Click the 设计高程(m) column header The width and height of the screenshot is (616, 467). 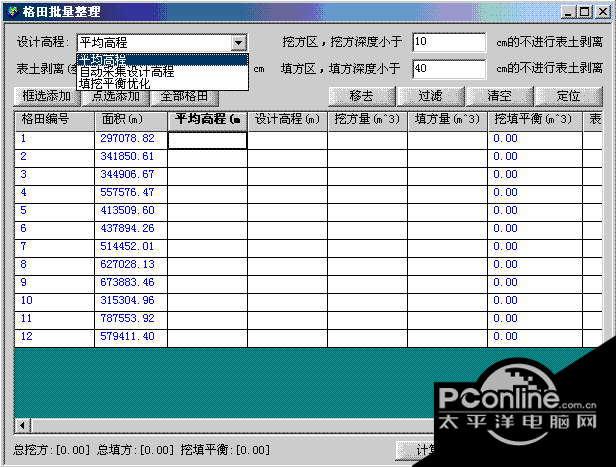[x=288, y=121]
